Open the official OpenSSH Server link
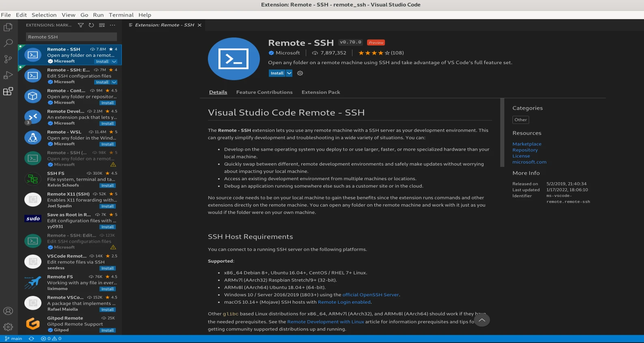Image resolution: width=644 pixels, height=343 pixels. tap(370, 295)
